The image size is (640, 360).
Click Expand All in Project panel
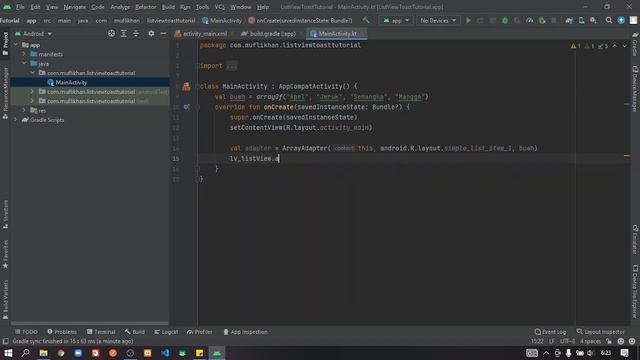click(x=124, y=33)
